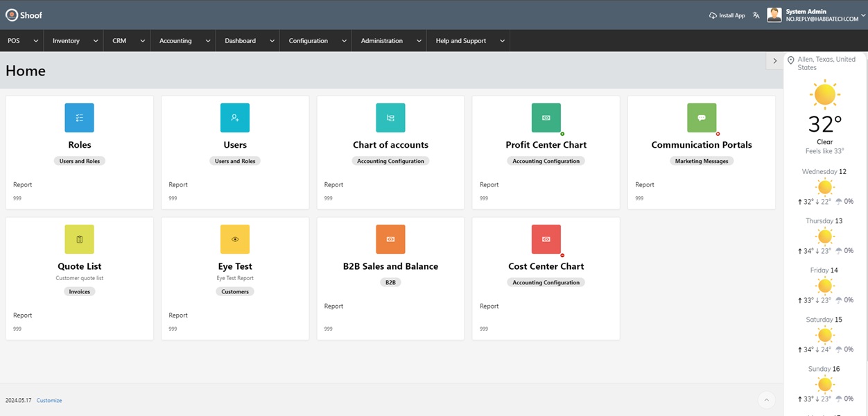Viewport: 868px width, 416px height.
Task: Click the Sunday 16 sun icon
Action: coord(825,384)
